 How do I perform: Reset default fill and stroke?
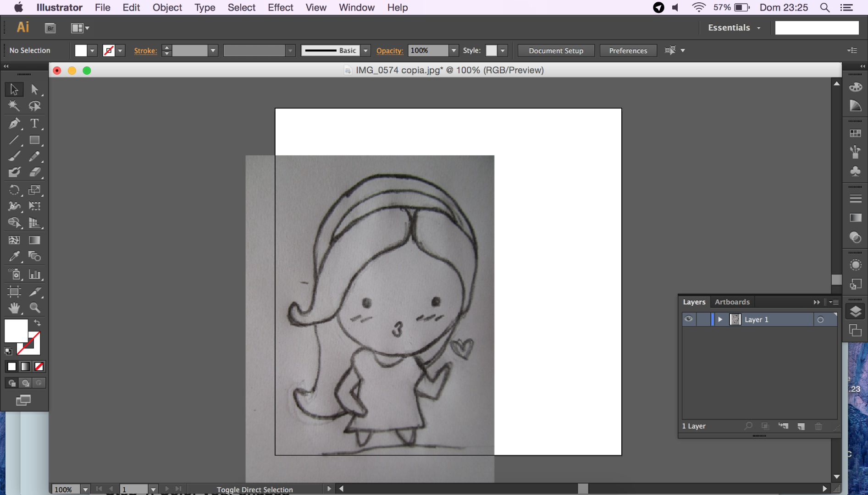(x=8, y=351)
